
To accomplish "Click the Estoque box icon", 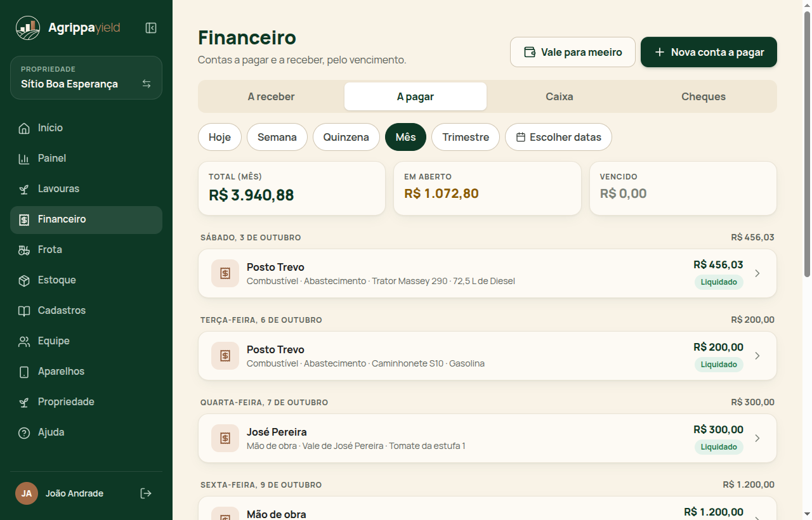I will [x=24, y=280].
